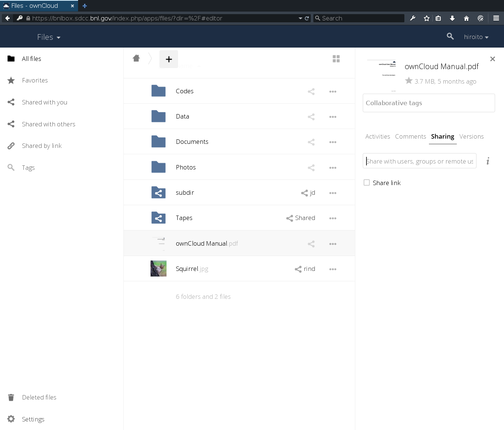Open more actions for subdir folder

333,193
